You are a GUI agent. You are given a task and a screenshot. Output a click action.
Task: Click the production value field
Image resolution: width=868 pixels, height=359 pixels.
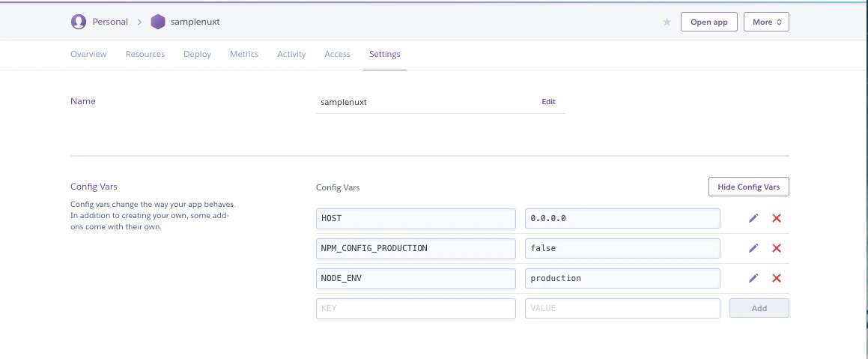click(623, 278)
